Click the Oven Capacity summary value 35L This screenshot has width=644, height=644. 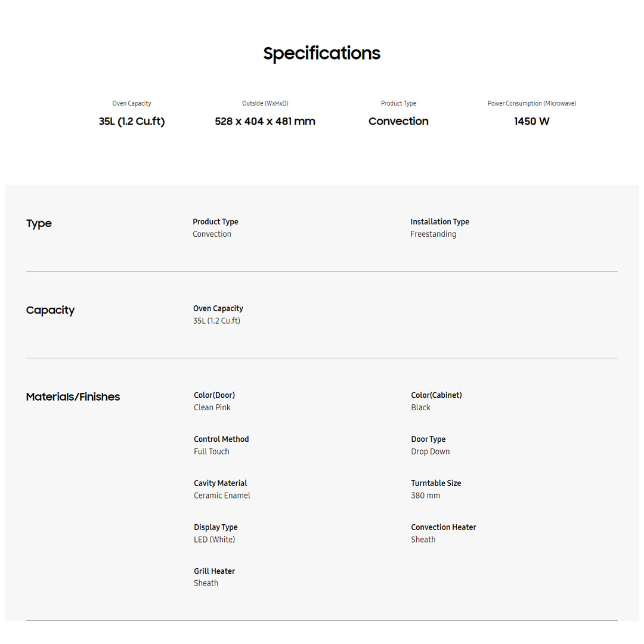click(x=132, y=122)
